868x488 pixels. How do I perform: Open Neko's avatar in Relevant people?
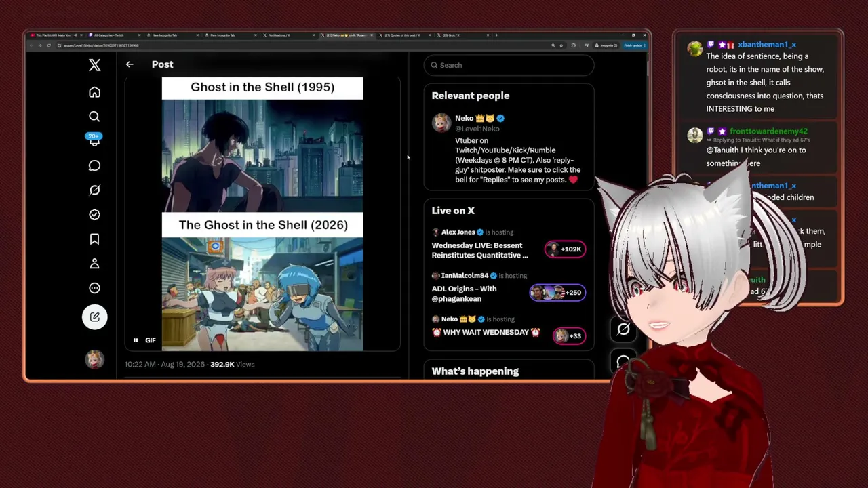(x=441, y=123)
